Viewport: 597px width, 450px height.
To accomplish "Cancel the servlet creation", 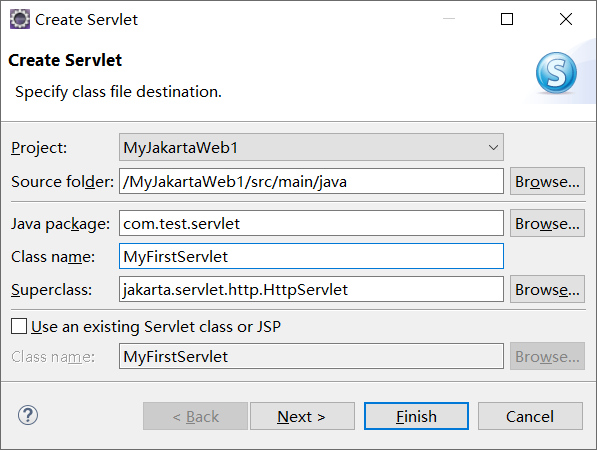I will [x=530, y=416].
